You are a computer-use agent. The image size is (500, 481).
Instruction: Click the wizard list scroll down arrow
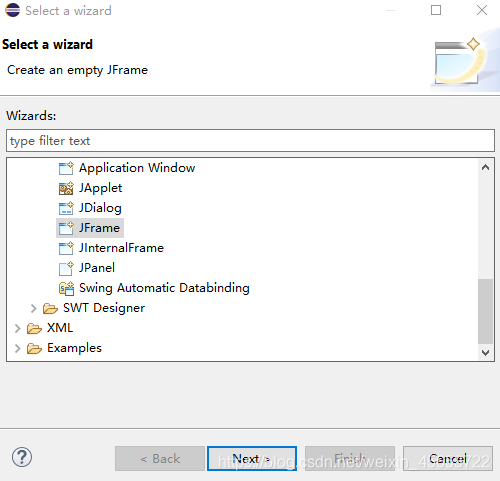(485, 352)
